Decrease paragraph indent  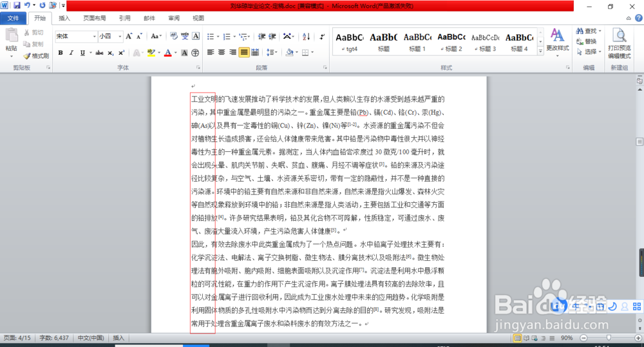[261, 37]
